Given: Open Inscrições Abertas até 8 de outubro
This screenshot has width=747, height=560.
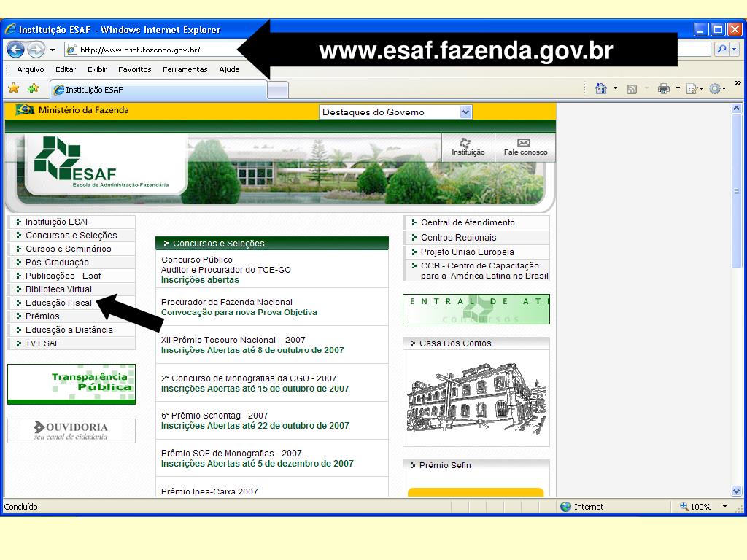Looking at the screenshot, I should [x=252, y=350].
